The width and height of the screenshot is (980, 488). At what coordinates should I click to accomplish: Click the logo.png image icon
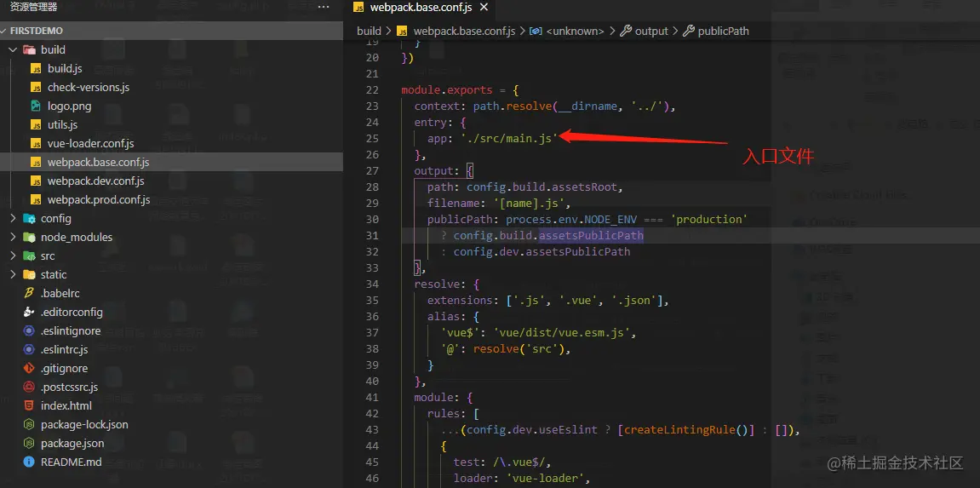[x=36, y=106]
